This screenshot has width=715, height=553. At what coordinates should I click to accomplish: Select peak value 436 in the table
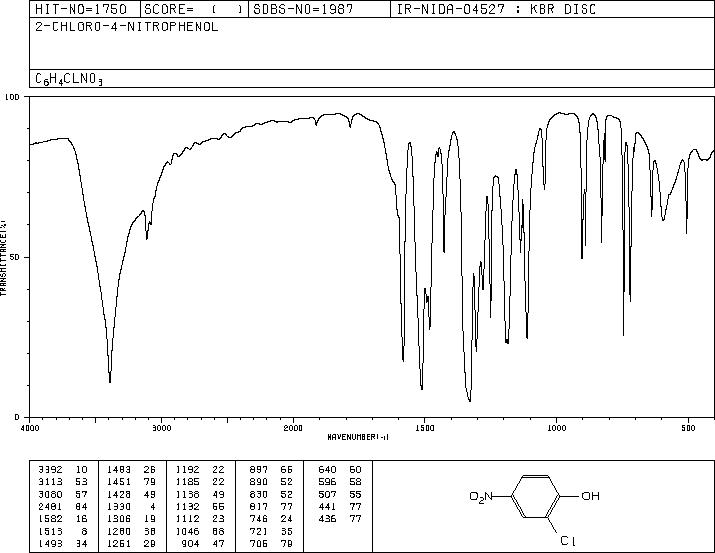tap(327, 519)
